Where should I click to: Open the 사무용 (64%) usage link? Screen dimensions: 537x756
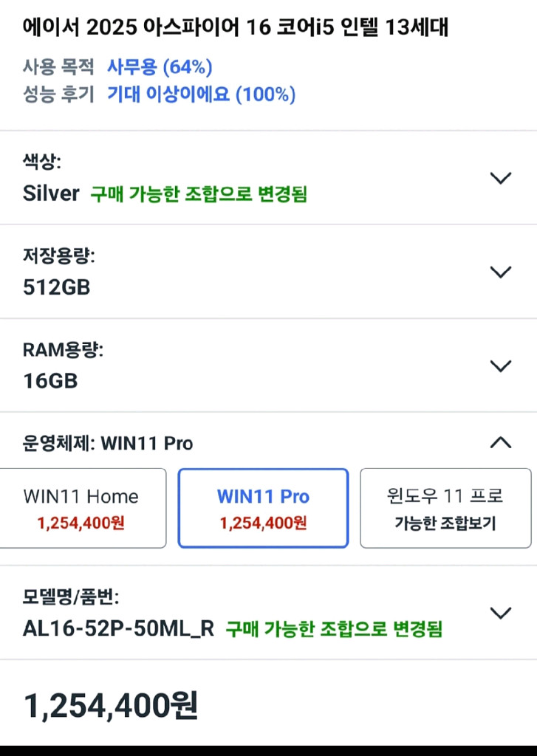click(157, 67)
